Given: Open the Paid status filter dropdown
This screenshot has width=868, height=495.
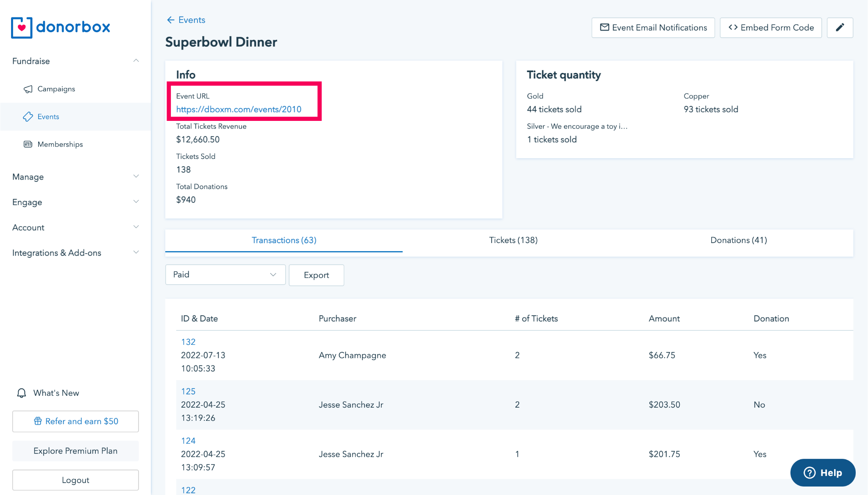Looking at the screenshot, I should (x=225, y=275).
